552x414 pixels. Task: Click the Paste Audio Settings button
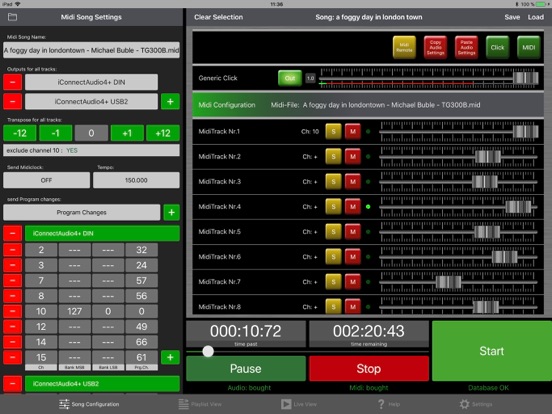[x=466, y=48]
